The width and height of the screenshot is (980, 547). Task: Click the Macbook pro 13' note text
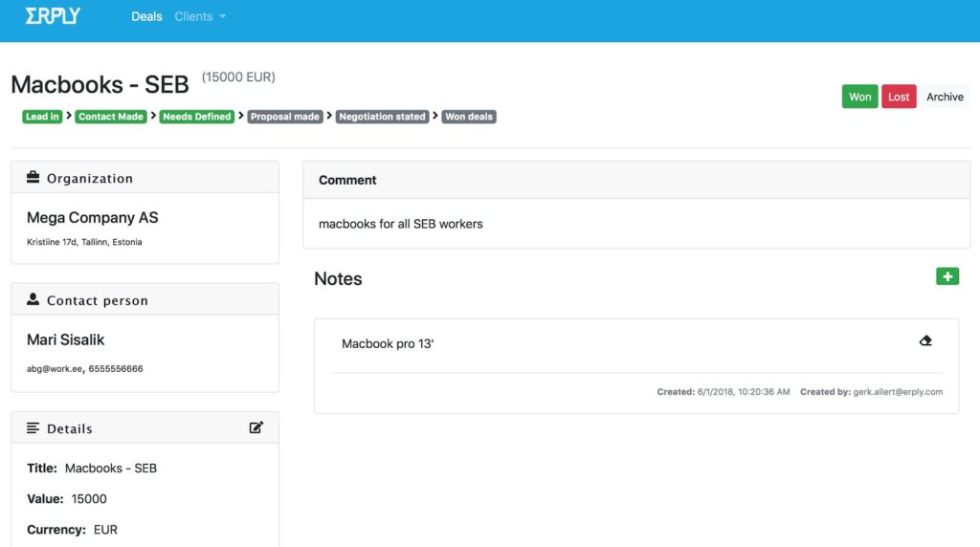tap(388, 343)
